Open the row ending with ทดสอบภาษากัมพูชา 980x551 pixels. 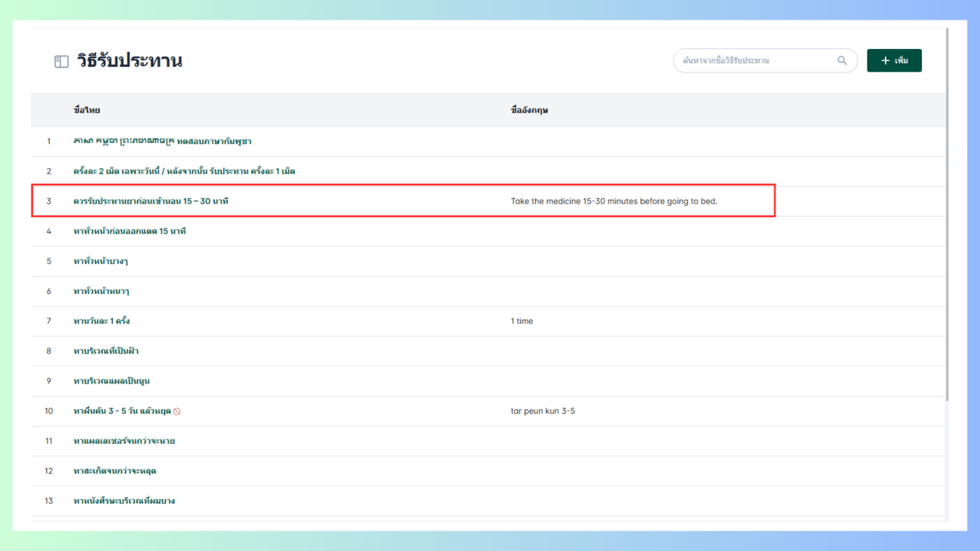pyautogui.click(x=488, y=141)
